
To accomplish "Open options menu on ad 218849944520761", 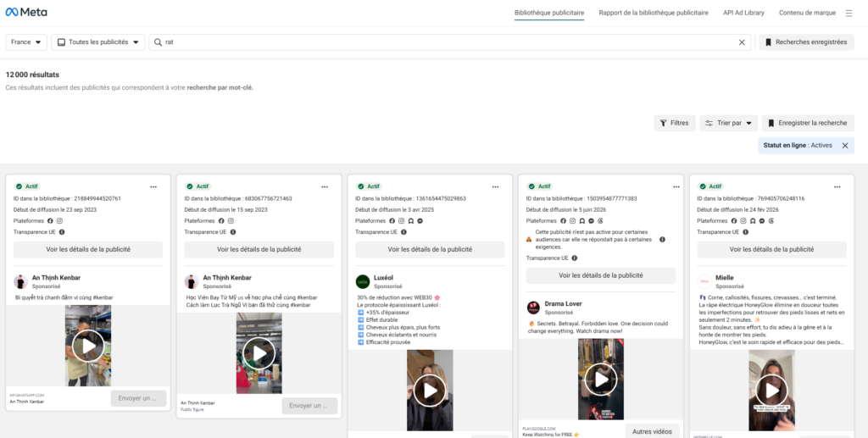I will coord(153,187).
